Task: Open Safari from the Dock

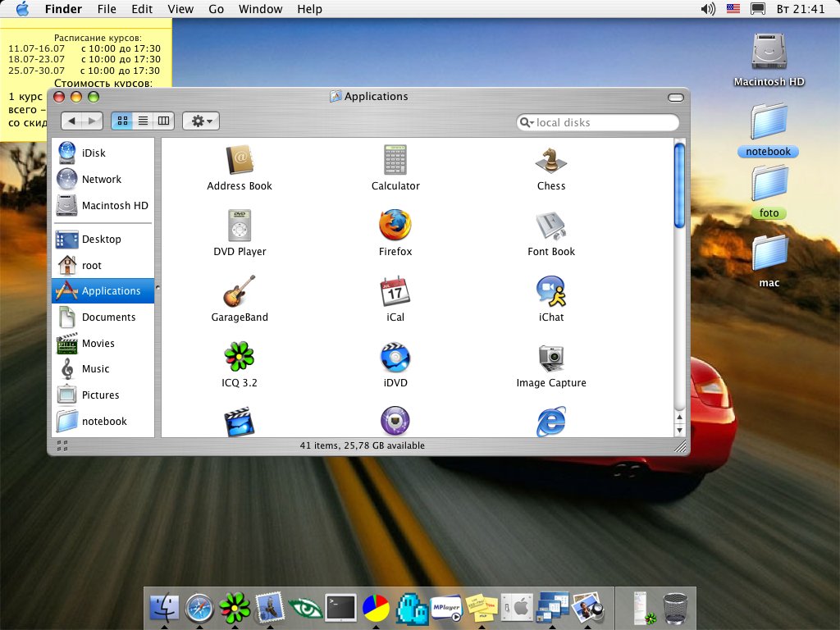Action: [x=199, y=608]
